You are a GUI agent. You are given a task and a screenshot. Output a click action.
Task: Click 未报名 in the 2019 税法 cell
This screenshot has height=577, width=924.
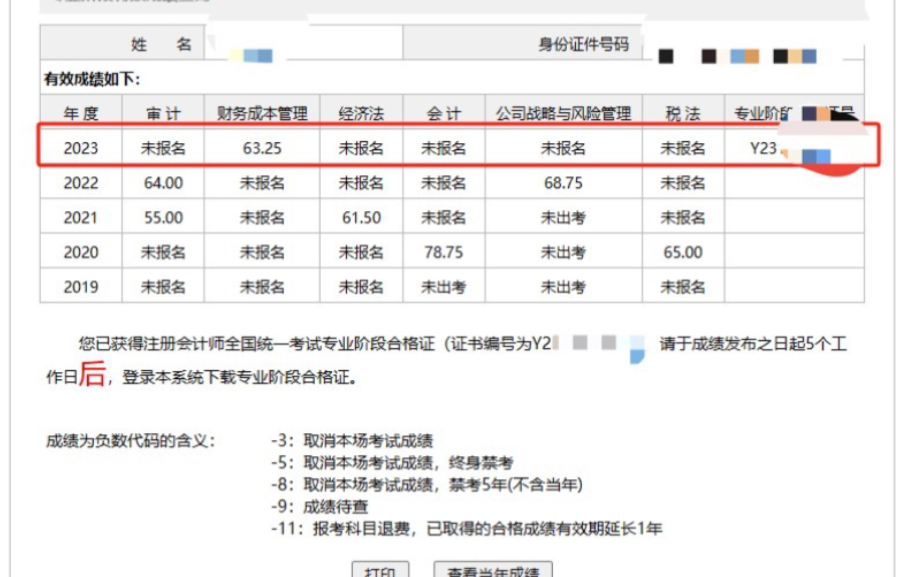[x=683, y=287]
